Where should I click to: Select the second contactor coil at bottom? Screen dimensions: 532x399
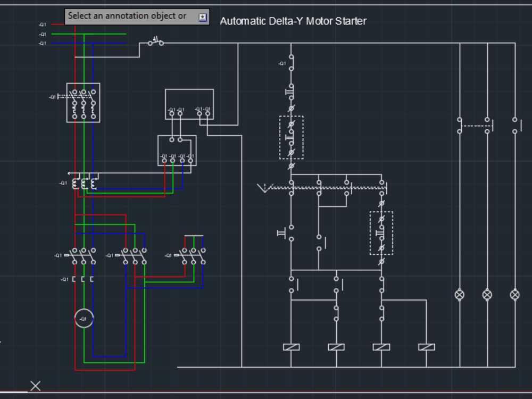pyautogui.click(x=336, y=347)
